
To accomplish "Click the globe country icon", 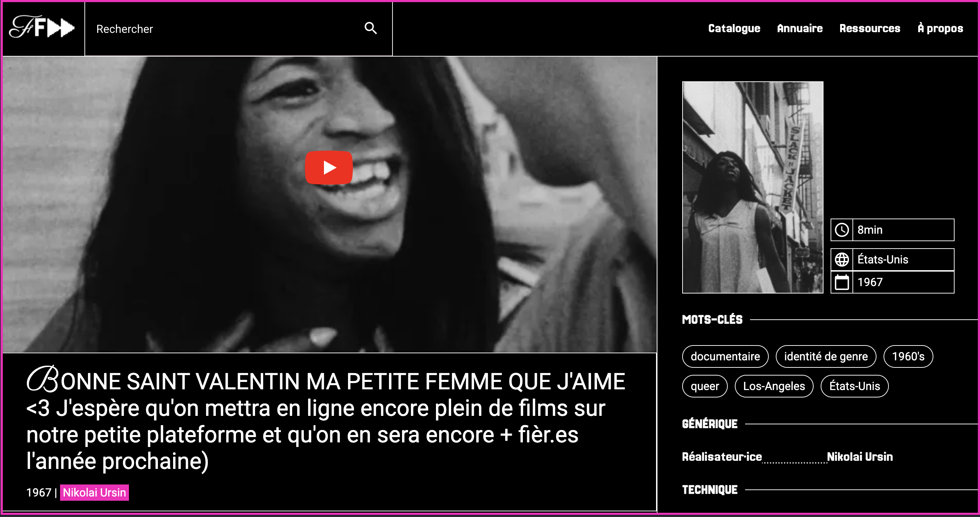I will tap(842, 260).
